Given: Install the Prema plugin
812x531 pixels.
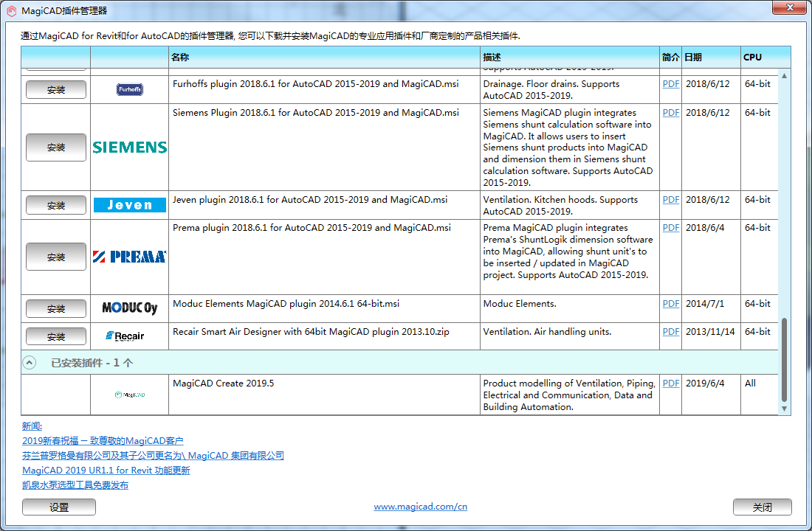Looking at the screenshot, I should pos(56,257).
